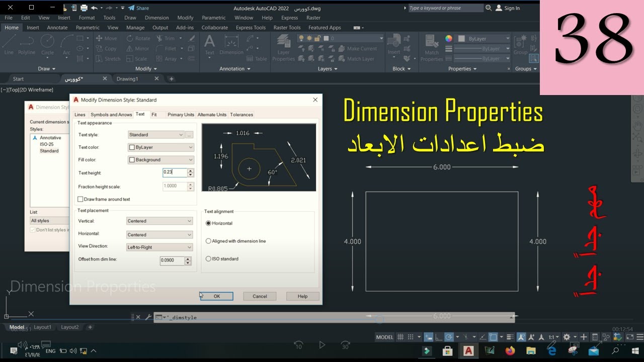Open the Text style dropdown
The width and height of the screenshot is (644, 362).
pyautogui.click(x=156, y=135)
